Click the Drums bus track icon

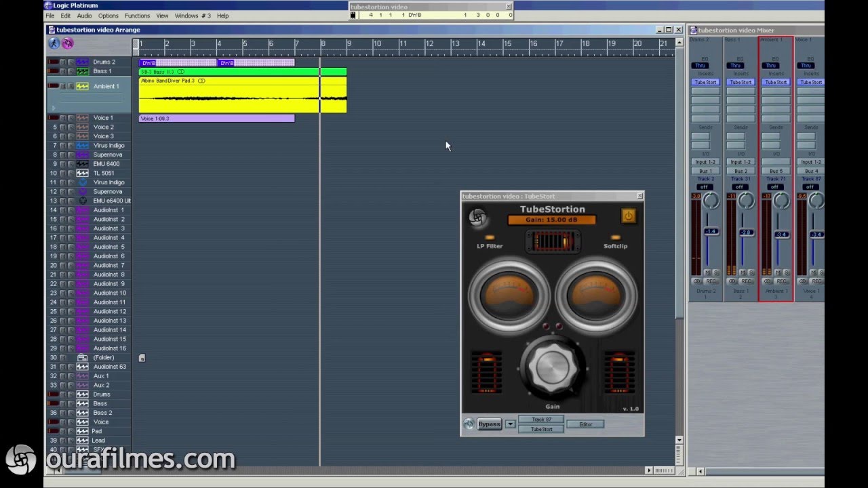point(82,394)
